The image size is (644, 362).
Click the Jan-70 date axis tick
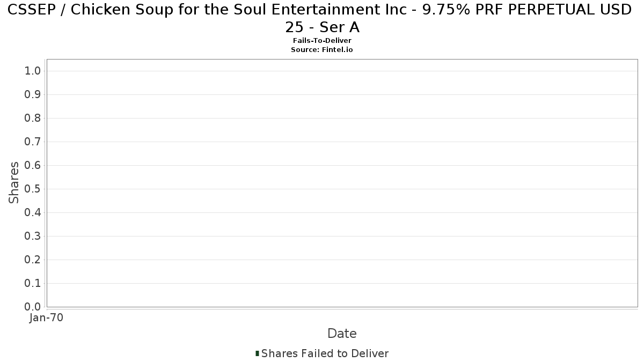coord(47,318)
